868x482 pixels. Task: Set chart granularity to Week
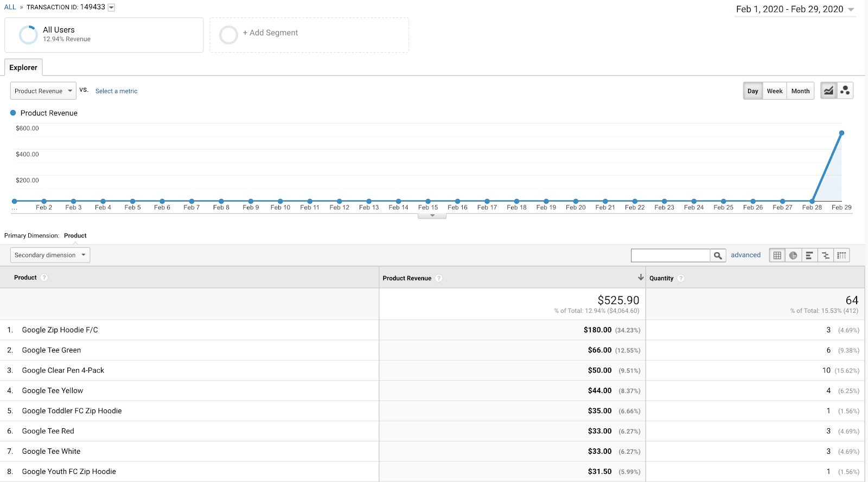pyautogui.click(x=775, y=91)
